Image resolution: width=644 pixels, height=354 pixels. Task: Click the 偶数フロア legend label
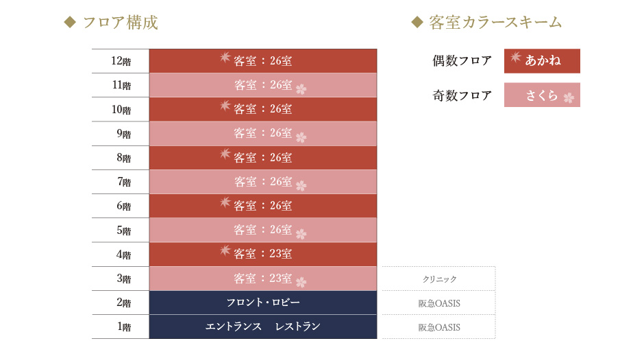tap(462, 61)
